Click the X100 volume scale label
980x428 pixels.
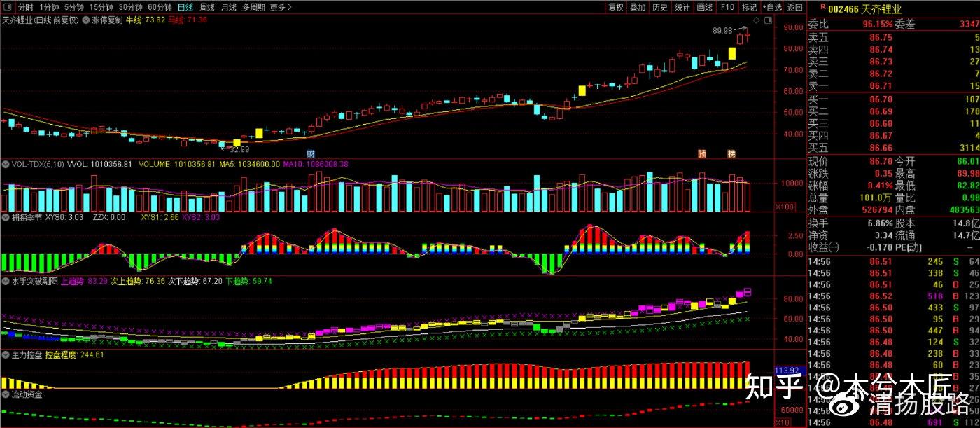click(785, 207)
